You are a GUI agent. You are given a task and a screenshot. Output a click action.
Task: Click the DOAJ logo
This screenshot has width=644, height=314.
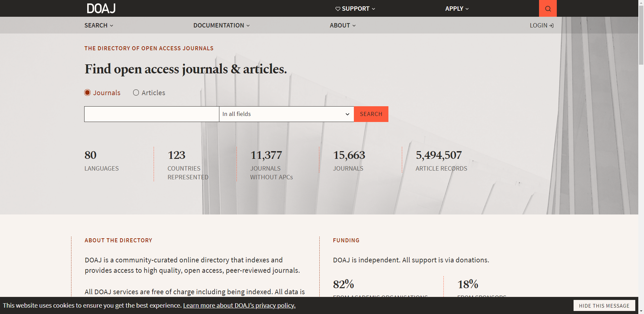101,8
